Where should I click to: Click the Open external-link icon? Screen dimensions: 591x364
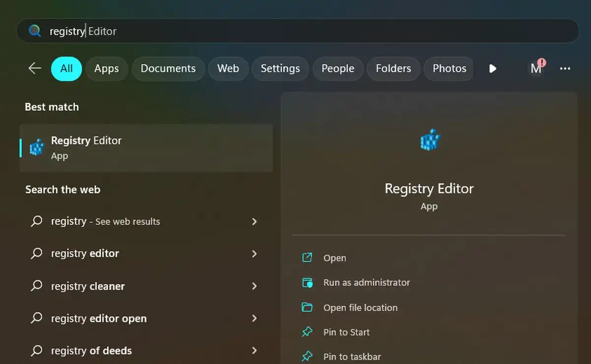[x=307, y=257]
